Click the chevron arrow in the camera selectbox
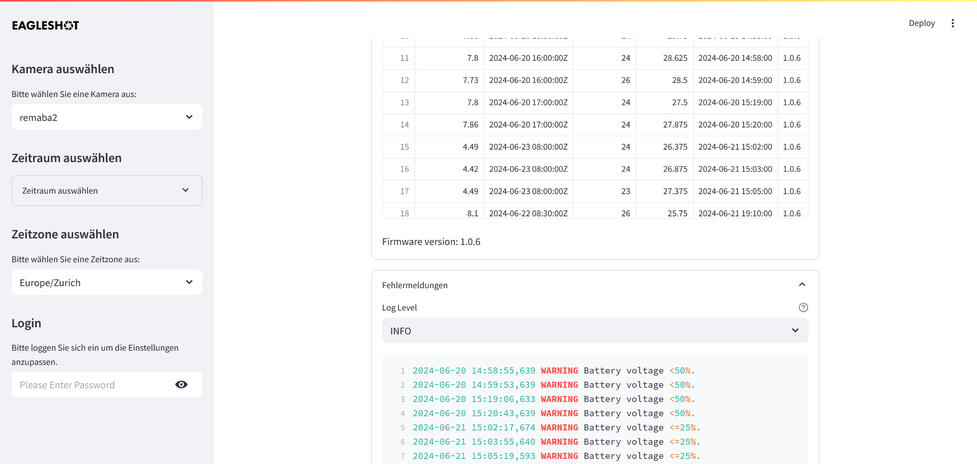Viewport: 977px width, 464px height. click(x=189, y=117)
